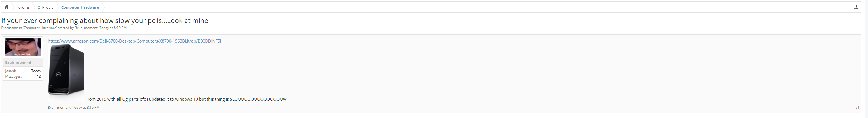Click the Dell desktop tower image
The image size is (868, 118).
tap(66, 70)
